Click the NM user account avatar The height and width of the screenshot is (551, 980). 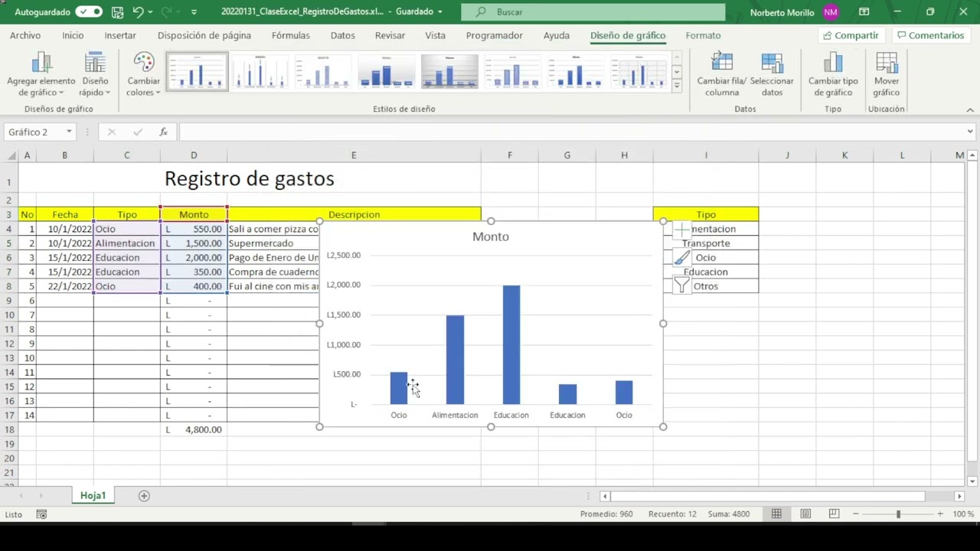831,12
